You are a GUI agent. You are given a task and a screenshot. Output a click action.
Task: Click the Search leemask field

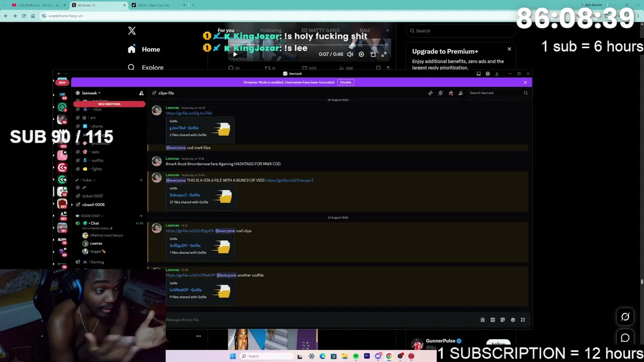point(498,93)
